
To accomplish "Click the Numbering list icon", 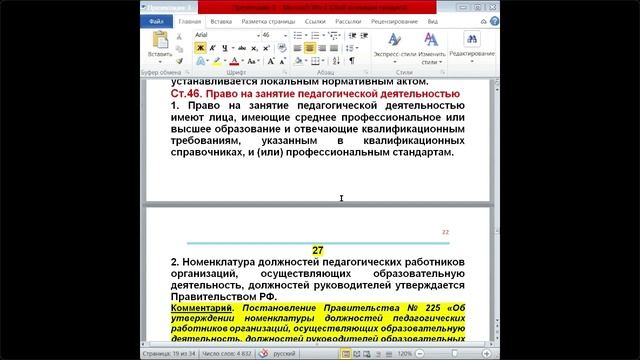I will (x=315, y=36).
